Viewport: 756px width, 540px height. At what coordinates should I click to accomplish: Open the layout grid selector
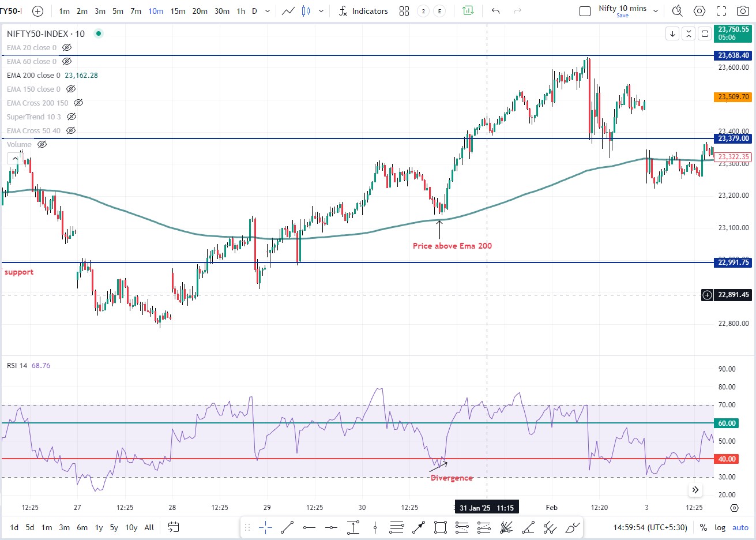click(404, 11)
